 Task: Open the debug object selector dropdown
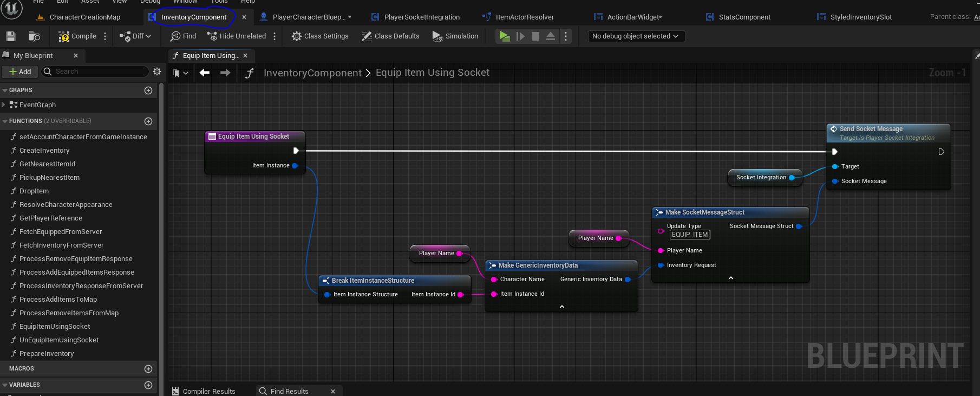(x=636, y=36)
